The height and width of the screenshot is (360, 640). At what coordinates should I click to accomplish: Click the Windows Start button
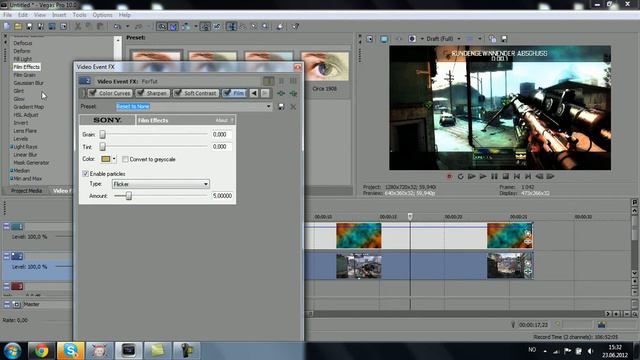pos(12,351)
